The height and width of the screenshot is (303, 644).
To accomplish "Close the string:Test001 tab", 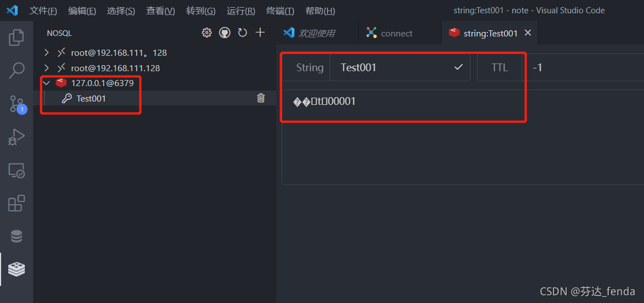I will tap(528, 33).
